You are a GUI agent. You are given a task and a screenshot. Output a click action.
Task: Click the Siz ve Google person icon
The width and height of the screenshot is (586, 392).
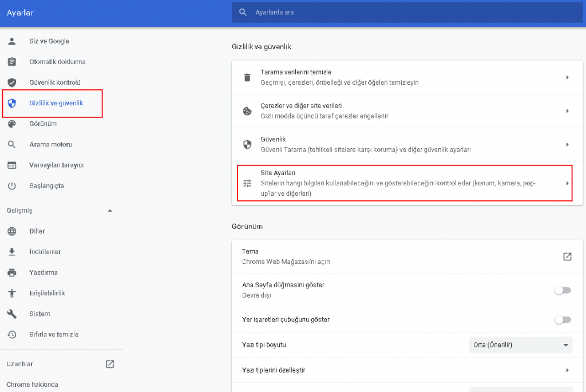pos(11,41)
